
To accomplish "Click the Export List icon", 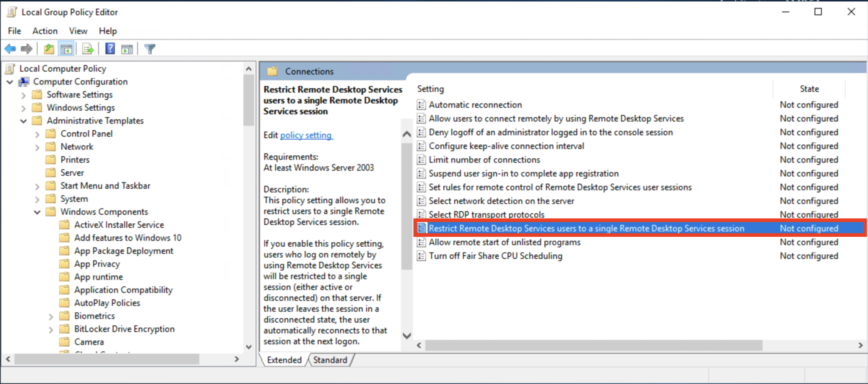I will [87, 48].
